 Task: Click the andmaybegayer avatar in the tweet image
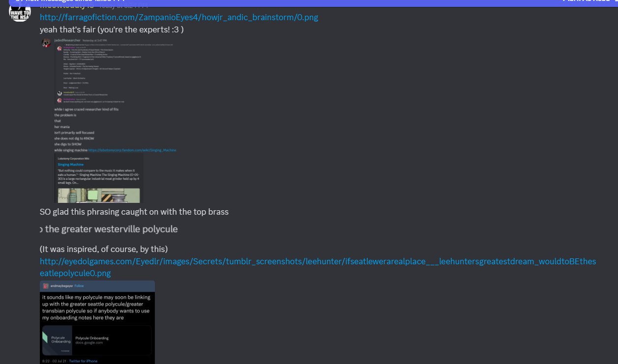(x=46, y=285)
